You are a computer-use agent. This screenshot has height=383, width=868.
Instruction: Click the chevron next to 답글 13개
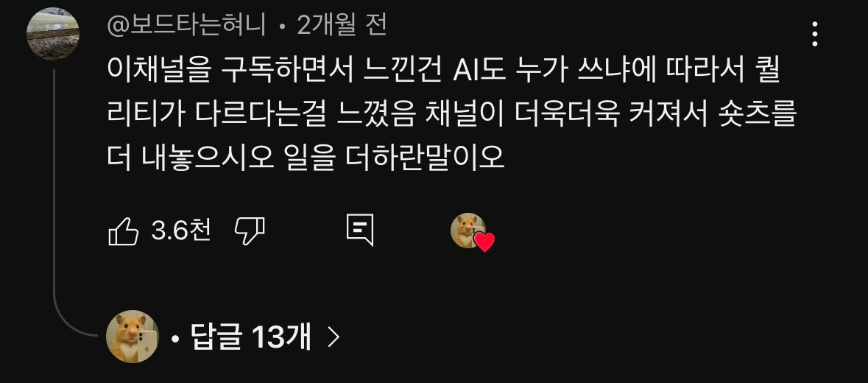pos(333,337)
